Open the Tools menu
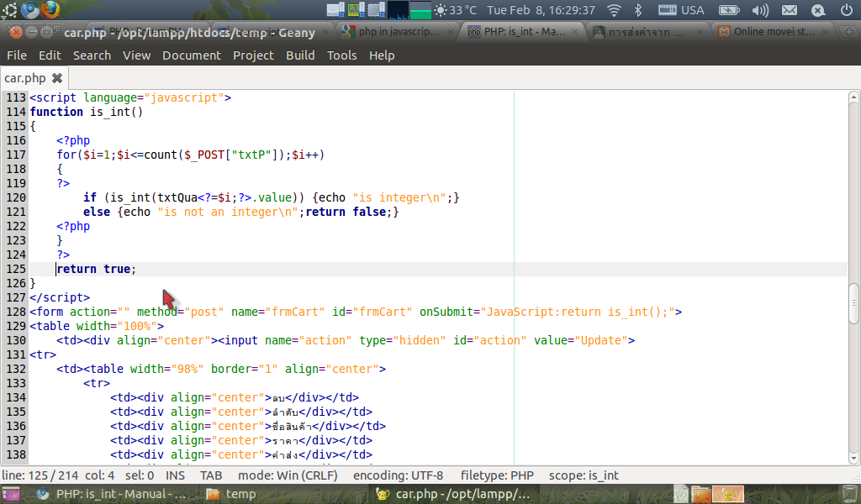861x504 pixels. (341, 55)
